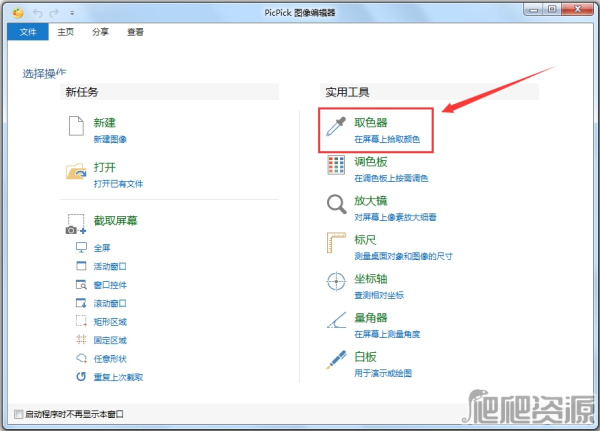The image size is (600, 431).
Task: Click the 全屏 monitor icon
Action: click(x=81, y=247)
